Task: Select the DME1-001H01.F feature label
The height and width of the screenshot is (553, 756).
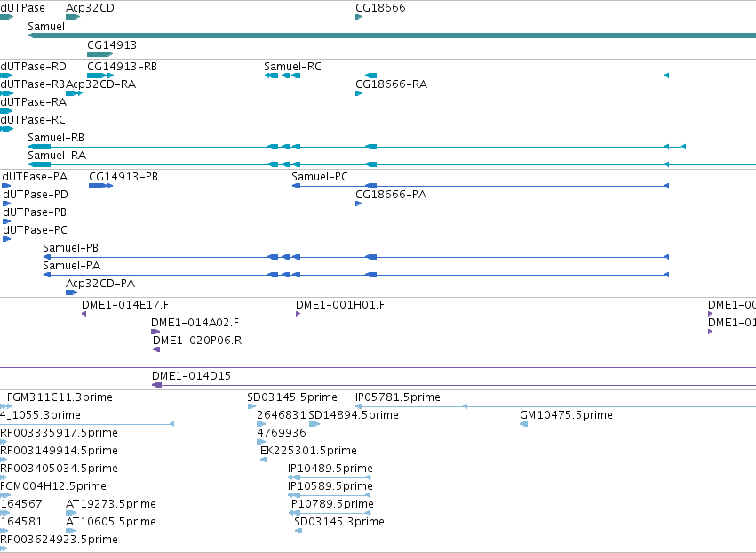Action: (340, 305)
